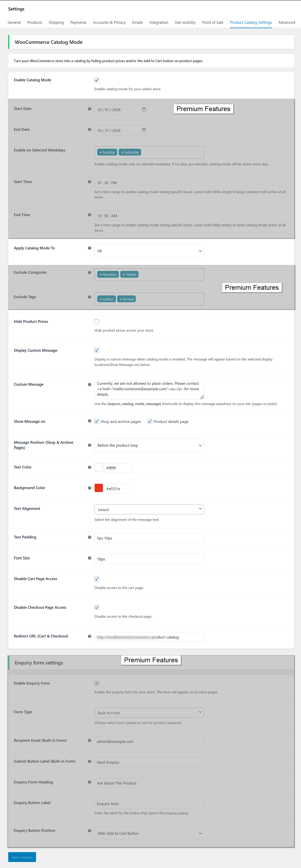Image resolution: width=301 pixels, height=868 pixels.
Task: Expand the Message Position dropdown
Action: click(x=149, y=445)
